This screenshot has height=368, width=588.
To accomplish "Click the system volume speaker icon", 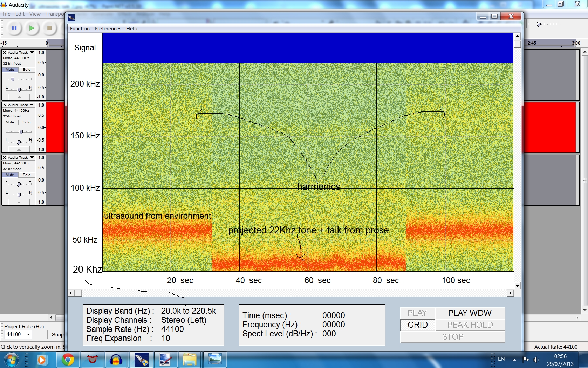I will (x=536, y=360).
